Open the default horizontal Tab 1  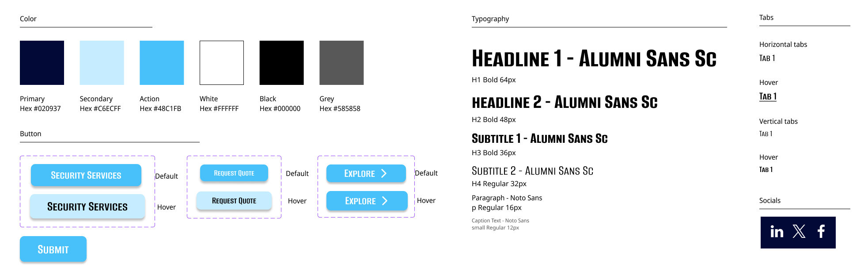click(x=767, y=58)
